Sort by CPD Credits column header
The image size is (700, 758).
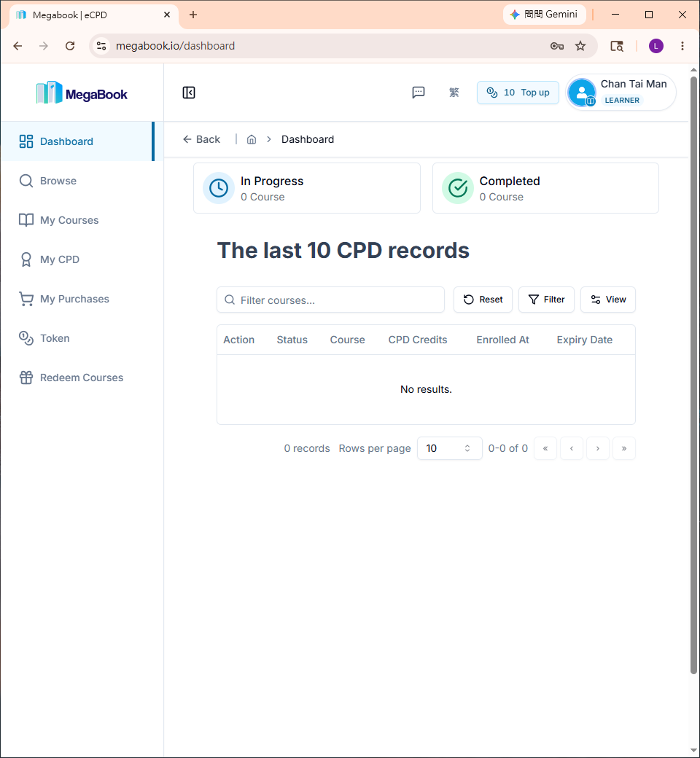point(418,340)
